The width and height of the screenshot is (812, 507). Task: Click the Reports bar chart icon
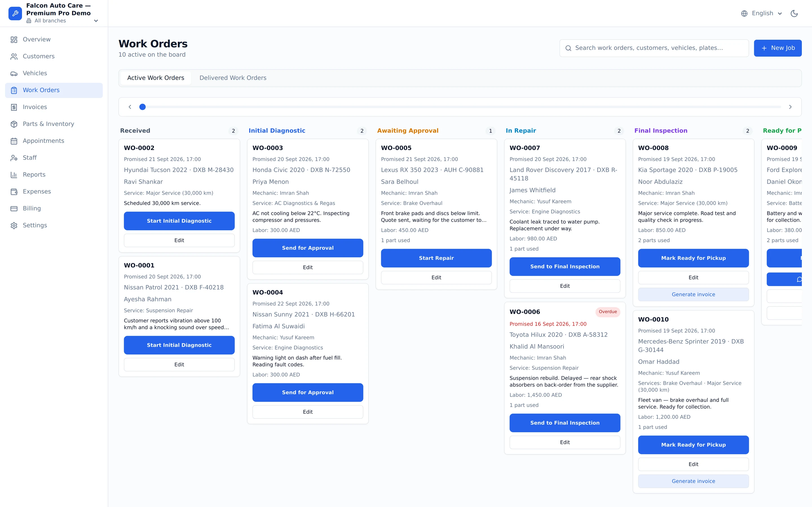pyautogui.click(x=14, y=175)
